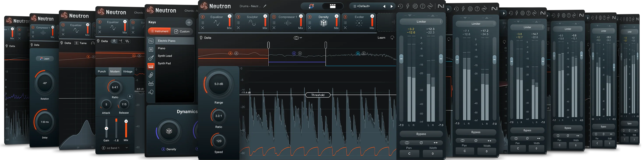Select the voice head category icon
The image size is (644, 160).
click(x=151, y=92)
